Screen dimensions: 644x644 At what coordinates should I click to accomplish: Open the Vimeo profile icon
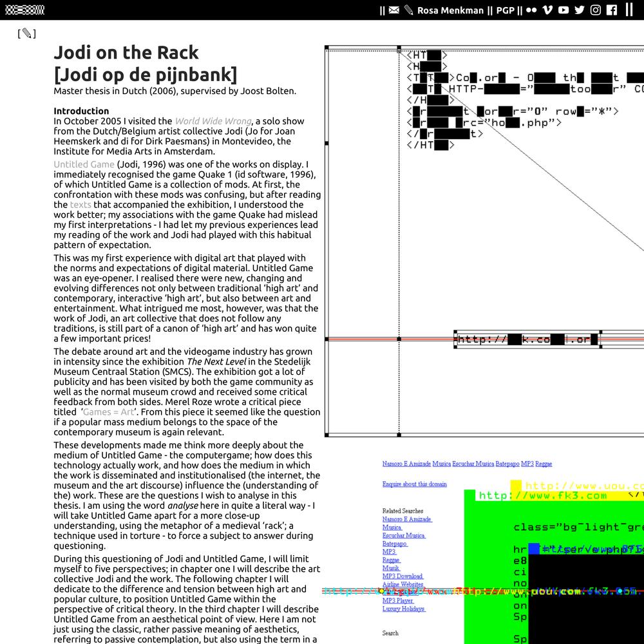(x=547, y=10)
